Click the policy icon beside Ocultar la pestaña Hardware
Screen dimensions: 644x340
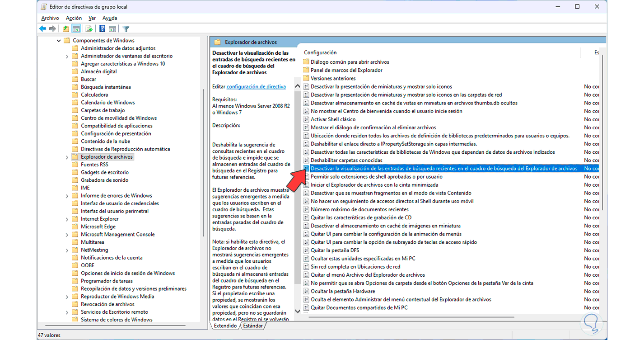306,291
